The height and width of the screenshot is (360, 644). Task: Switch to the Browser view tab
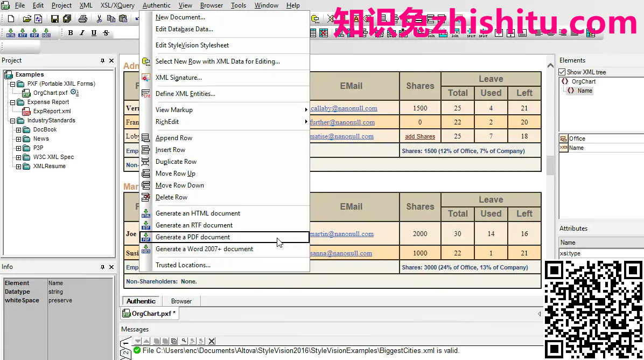point(181,301)
